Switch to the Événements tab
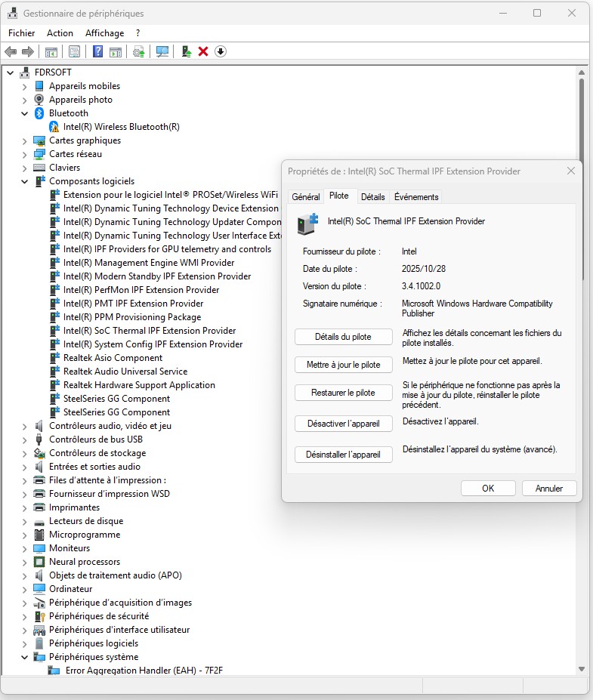This screenshot has height=700, width=593. (415, 197)
